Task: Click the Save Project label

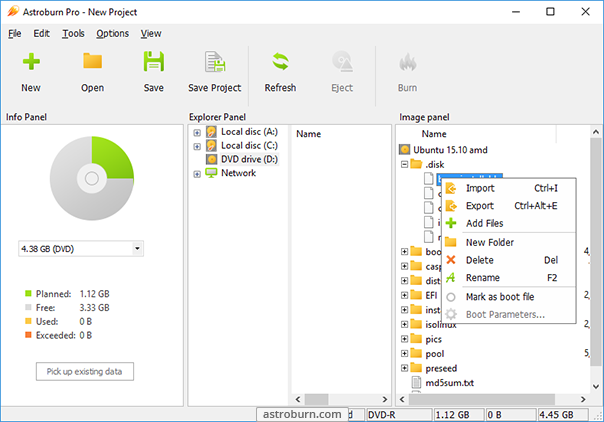Action: pyautogui.click(x=215, y=88)
